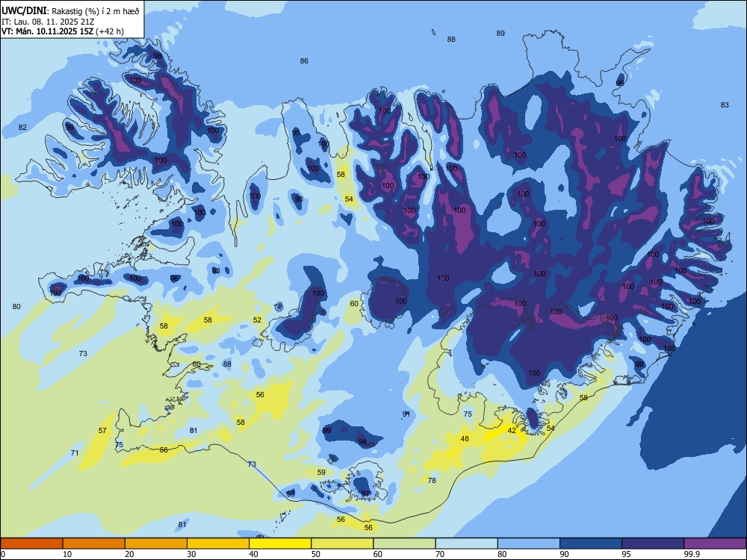Click the legend tick label '40'
This screenshot has width=747, height=560.
(x=253, y=554)
